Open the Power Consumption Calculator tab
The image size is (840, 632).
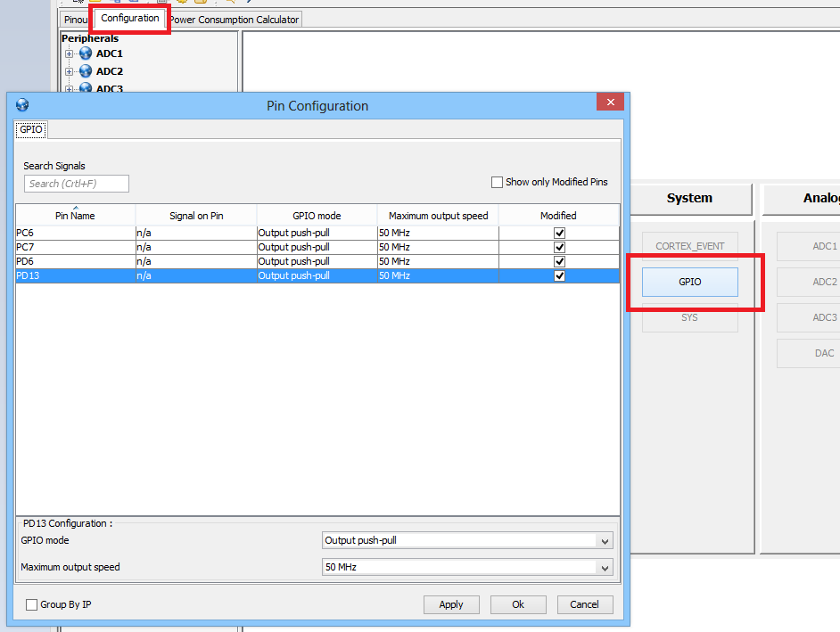click(235, 20)
